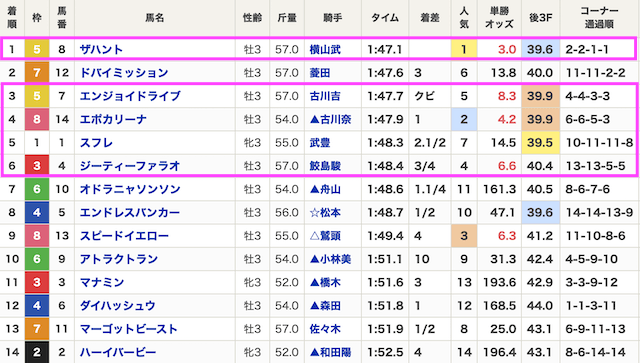
Task: Click corner order 14-14-13-9
Action: (x=599, y=212)
